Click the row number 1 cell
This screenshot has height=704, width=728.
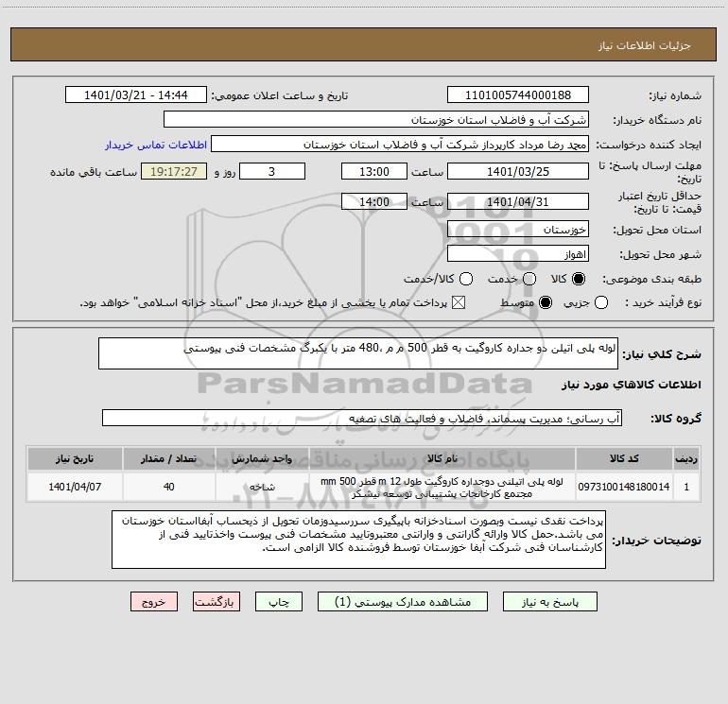pyautogui.click(x=686, y=487)
